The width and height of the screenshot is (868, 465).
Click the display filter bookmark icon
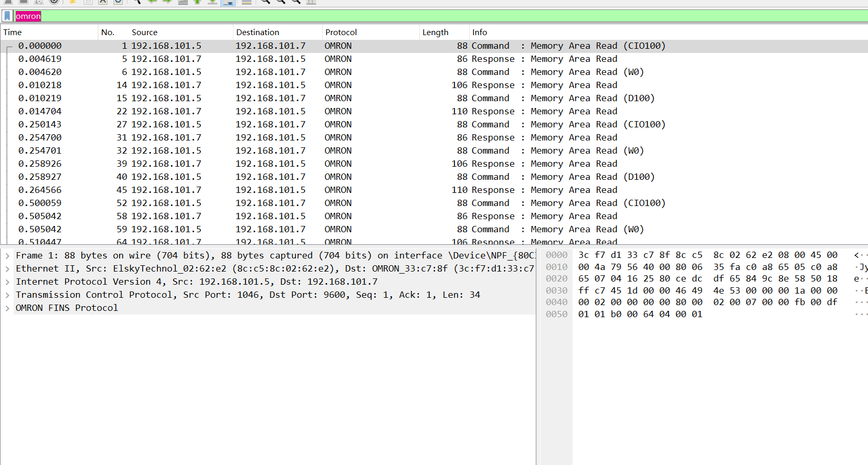pos(7,16)
